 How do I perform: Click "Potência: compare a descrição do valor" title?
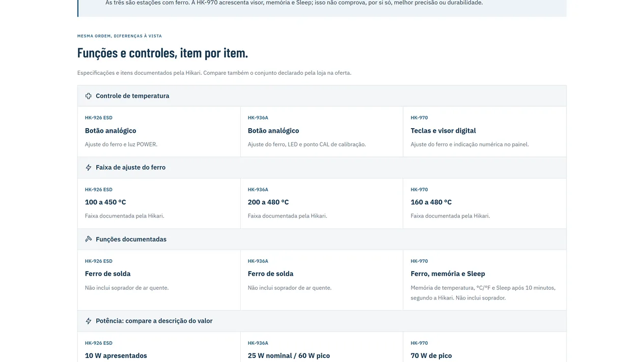coord(154,321)
